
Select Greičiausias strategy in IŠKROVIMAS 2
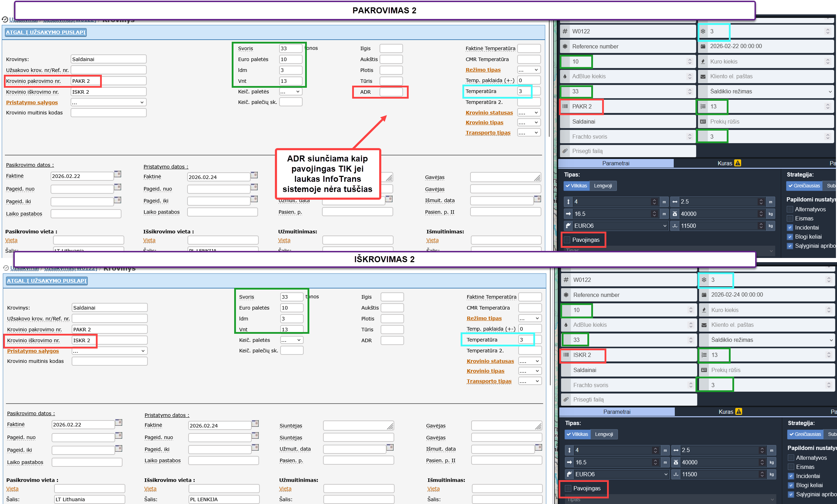(805, 434)
